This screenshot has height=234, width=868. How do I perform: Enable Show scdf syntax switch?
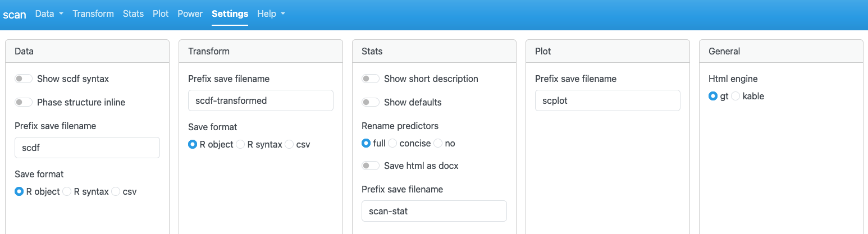click(24, 79)
